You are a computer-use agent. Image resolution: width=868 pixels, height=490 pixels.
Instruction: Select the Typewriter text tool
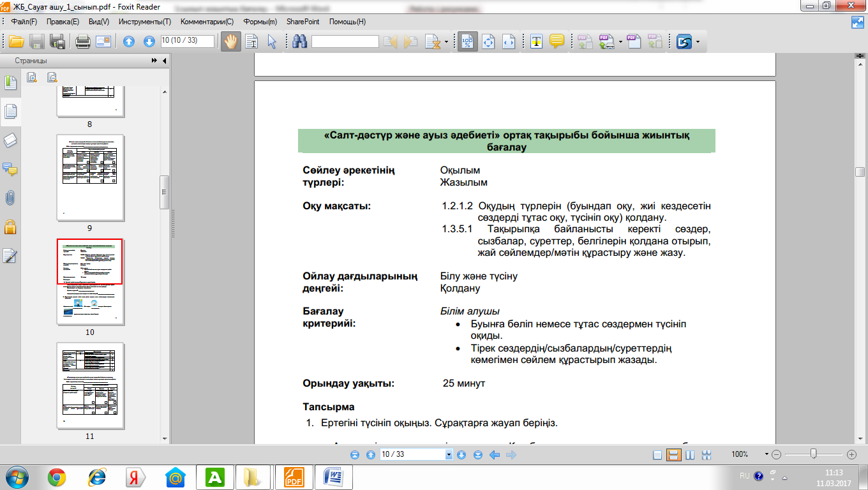point(537,42)
